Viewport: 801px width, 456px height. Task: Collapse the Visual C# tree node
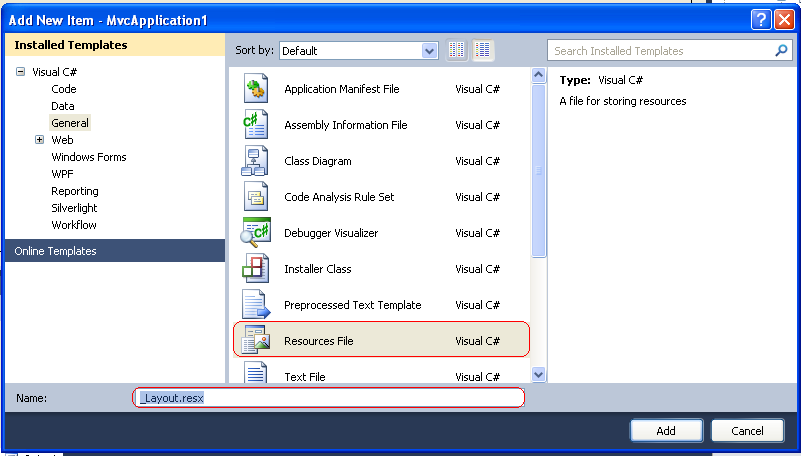point(20,72)
